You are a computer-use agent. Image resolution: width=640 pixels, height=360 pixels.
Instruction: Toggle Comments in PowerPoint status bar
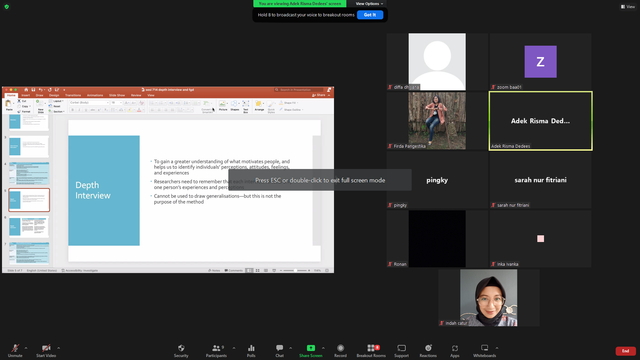pos(233,270)
